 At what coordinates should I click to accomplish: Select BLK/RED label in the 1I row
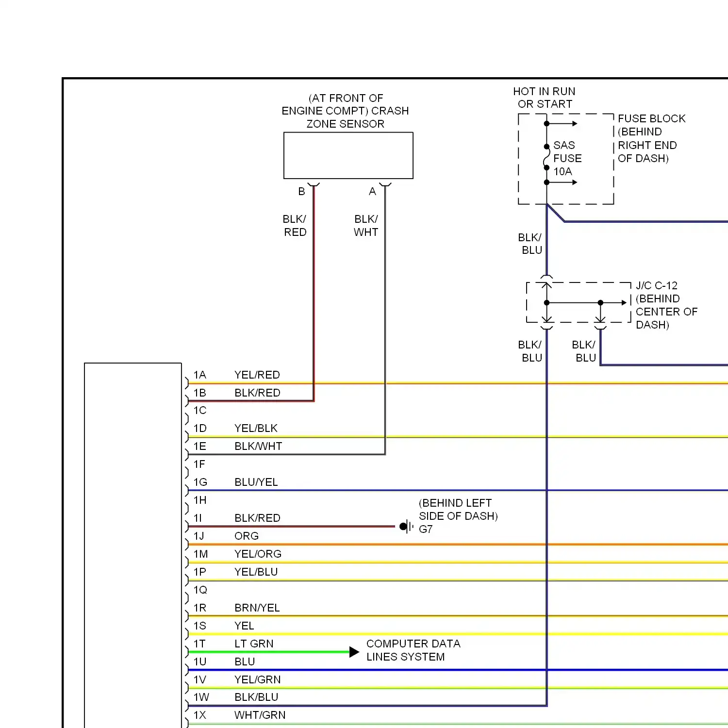[257, 518]
